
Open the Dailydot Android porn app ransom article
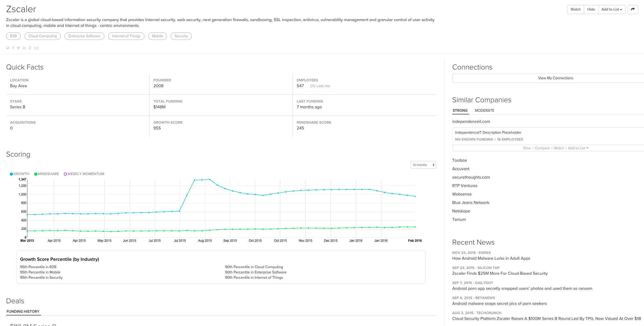522,288
